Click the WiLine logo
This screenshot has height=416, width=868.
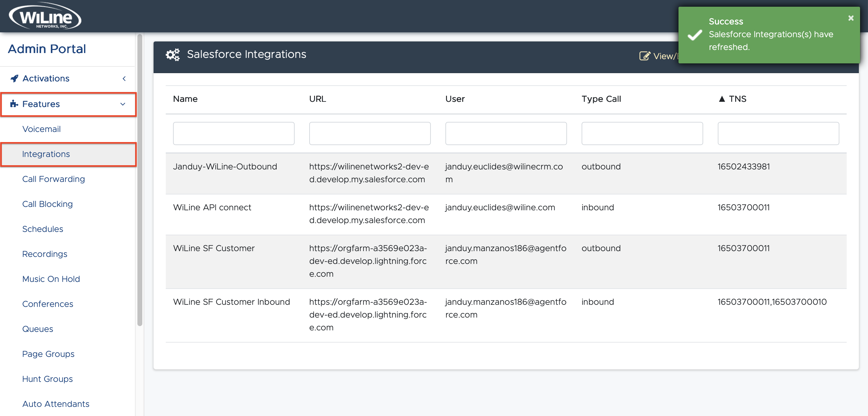tap(44, 16)
